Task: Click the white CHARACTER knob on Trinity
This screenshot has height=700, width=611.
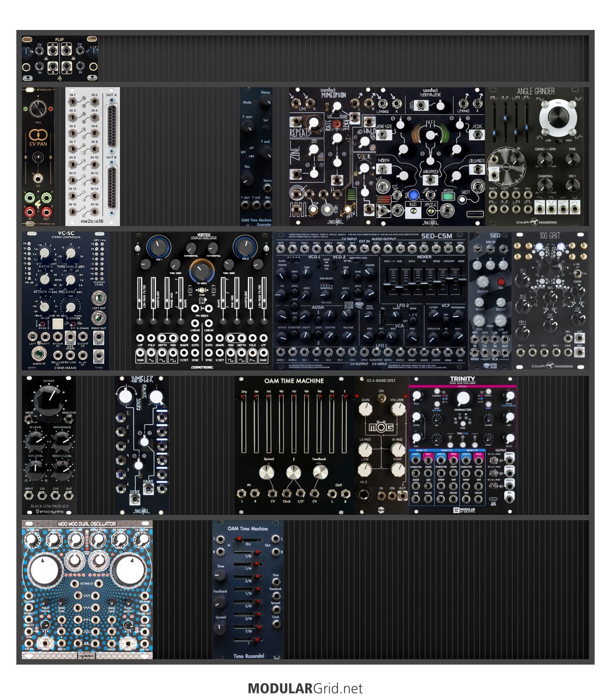Action: point(462,398)
